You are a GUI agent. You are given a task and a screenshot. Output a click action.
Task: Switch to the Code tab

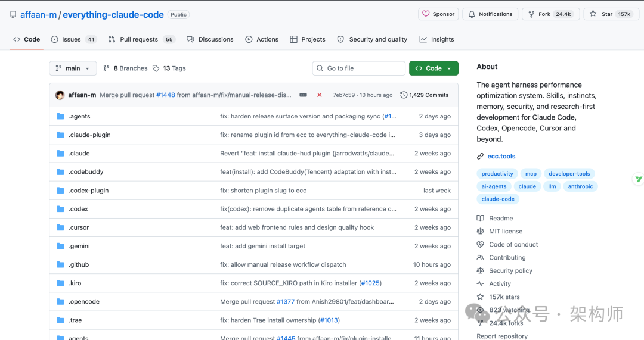[26, 39]
